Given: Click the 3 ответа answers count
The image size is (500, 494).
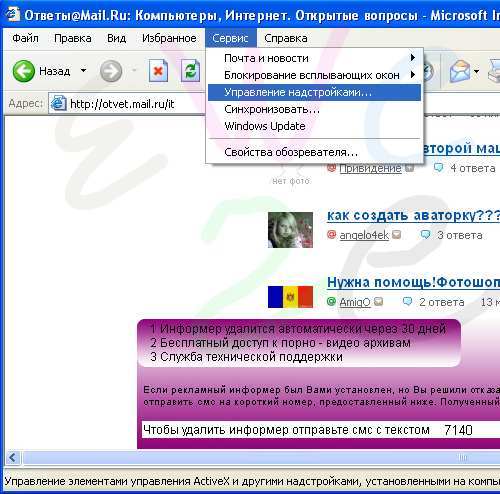Looking at the screenshot, I should coord(460,235).
